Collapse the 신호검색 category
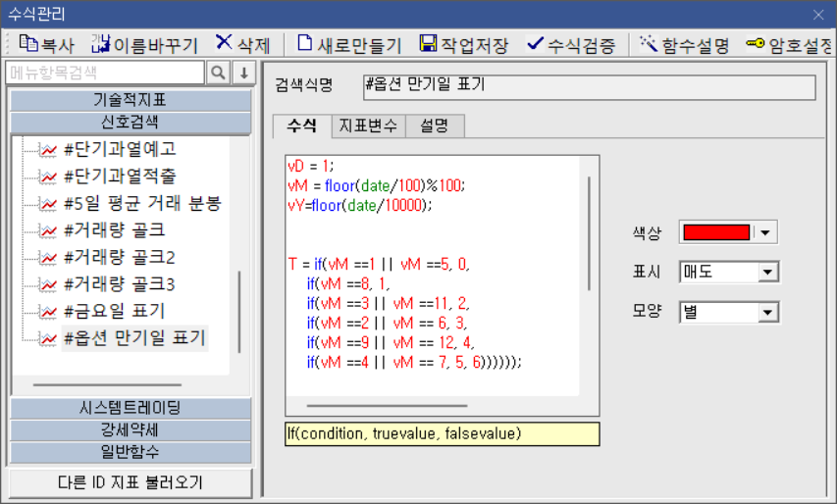837x504 pixels. tap(131, 123)
